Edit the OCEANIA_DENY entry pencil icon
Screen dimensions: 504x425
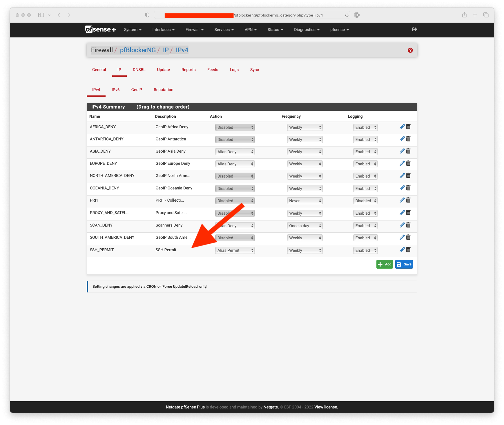402,188
